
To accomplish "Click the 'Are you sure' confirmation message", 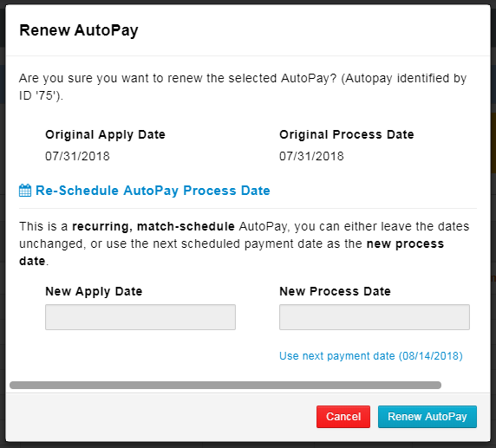I will 243,87.
